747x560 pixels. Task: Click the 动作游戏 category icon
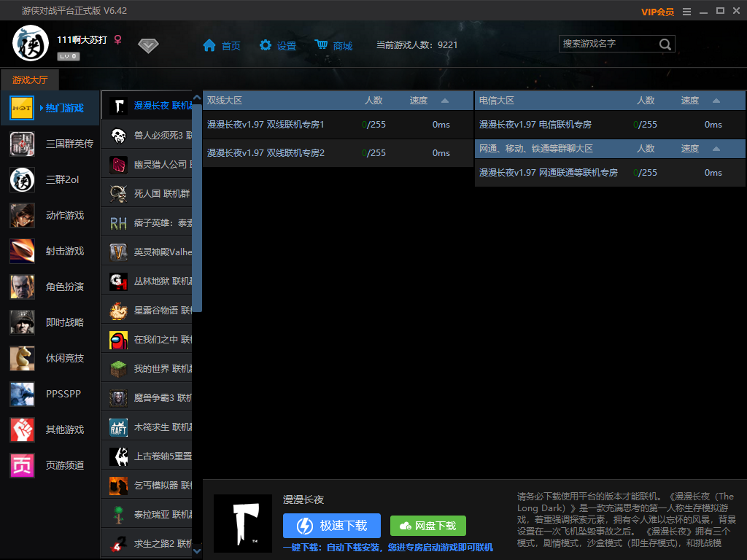point(22,215)
